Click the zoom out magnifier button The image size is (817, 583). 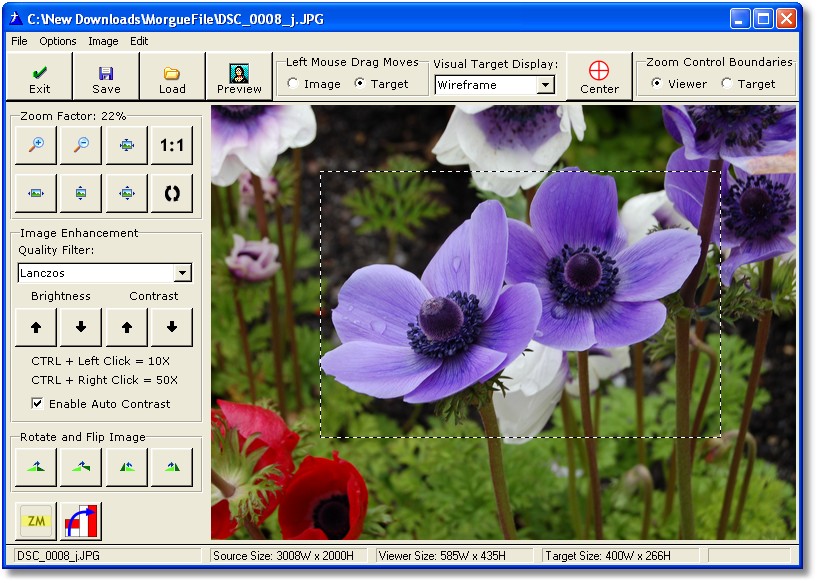[81, 145]
